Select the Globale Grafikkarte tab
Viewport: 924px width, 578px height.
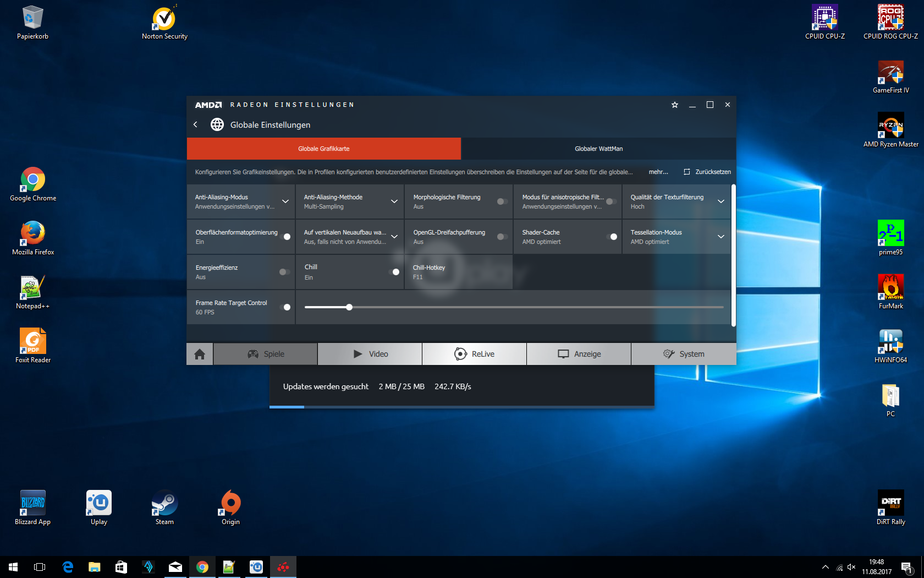pyautogui.click(x=324, y=149)
